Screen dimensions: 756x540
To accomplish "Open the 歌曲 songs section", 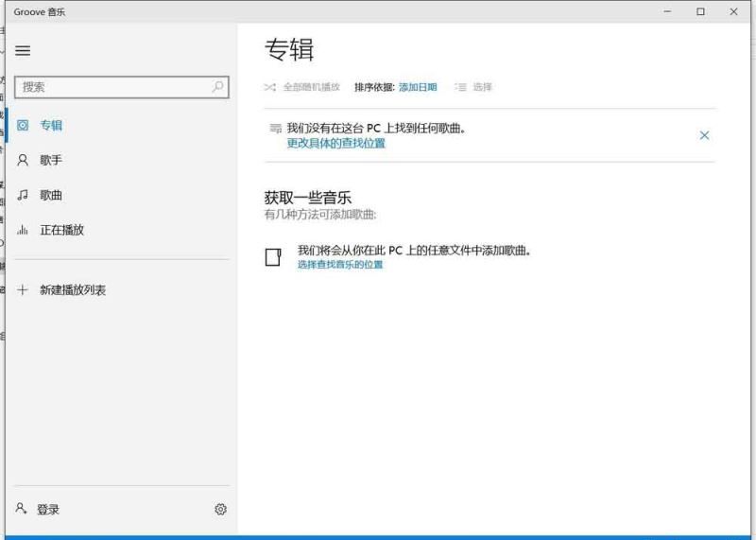I will click(51, 195).
